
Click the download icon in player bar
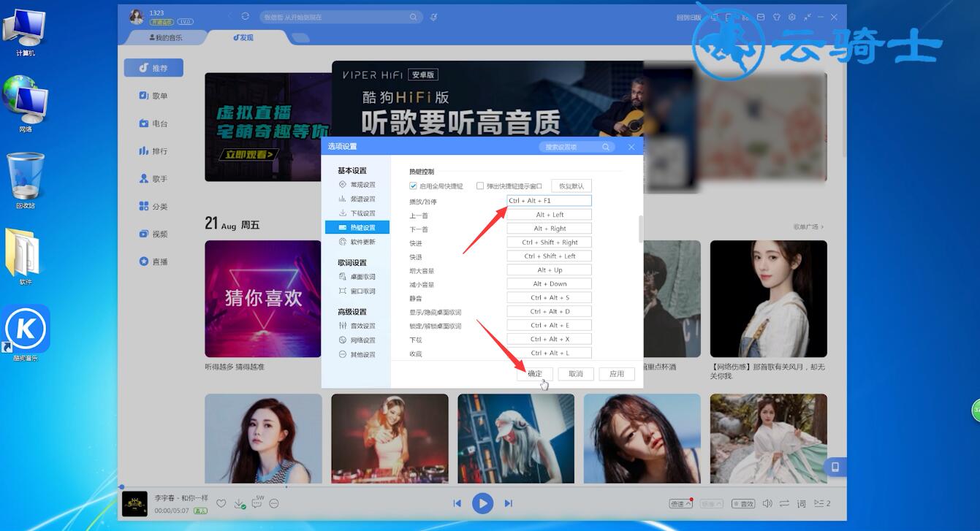[x=239, y=503]
